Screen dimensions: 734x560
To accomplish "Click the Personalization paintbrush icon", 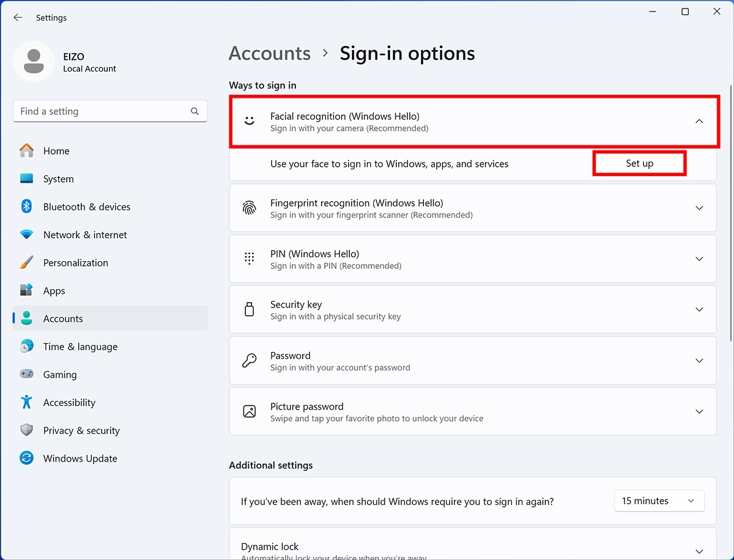I will point(26,262).
